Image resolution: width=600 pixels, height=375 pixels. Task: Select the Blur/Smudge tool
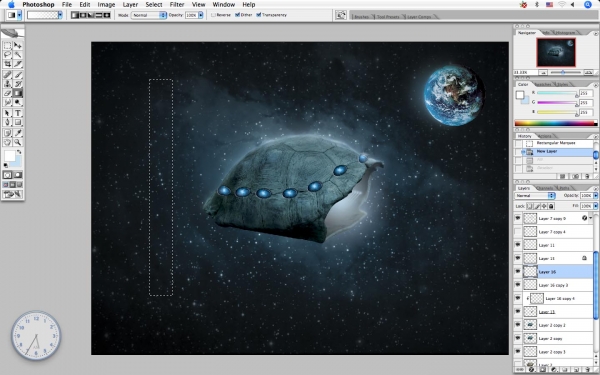point(7,102)
